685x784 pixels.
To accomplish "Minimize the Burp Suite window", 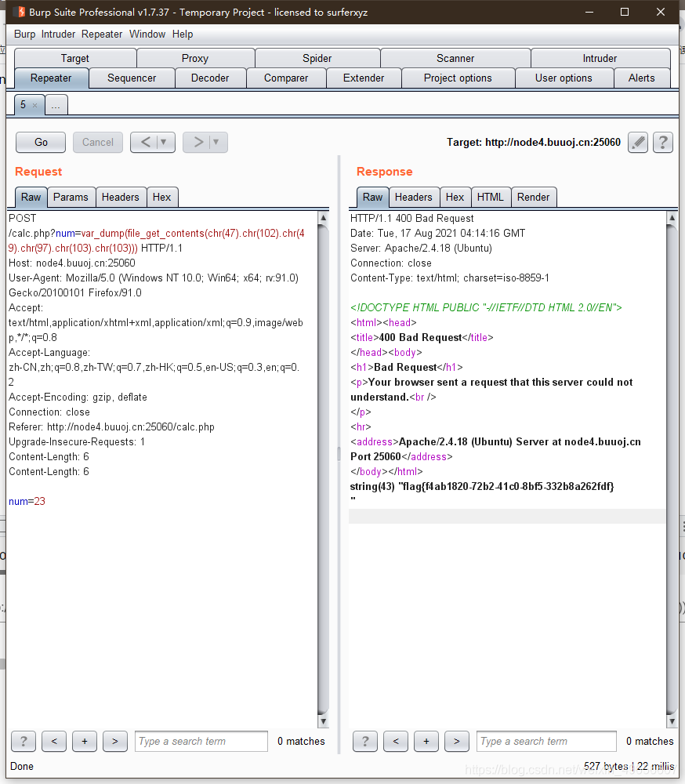I will [x=589, y=12].
